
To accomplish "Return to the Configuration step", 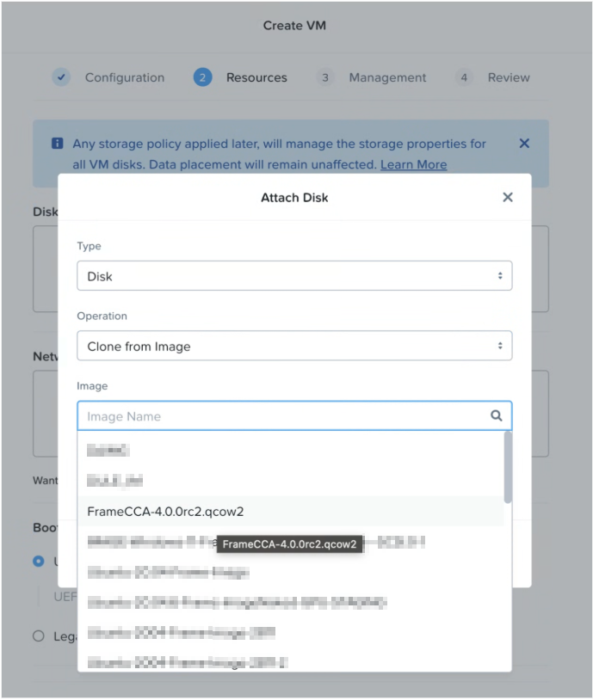I will [x=124, y=77].
